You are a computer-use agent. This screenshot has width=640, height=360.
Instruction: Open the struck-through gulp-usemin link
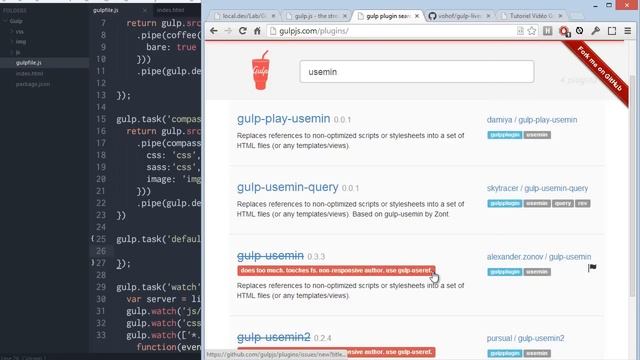point(270,256)
